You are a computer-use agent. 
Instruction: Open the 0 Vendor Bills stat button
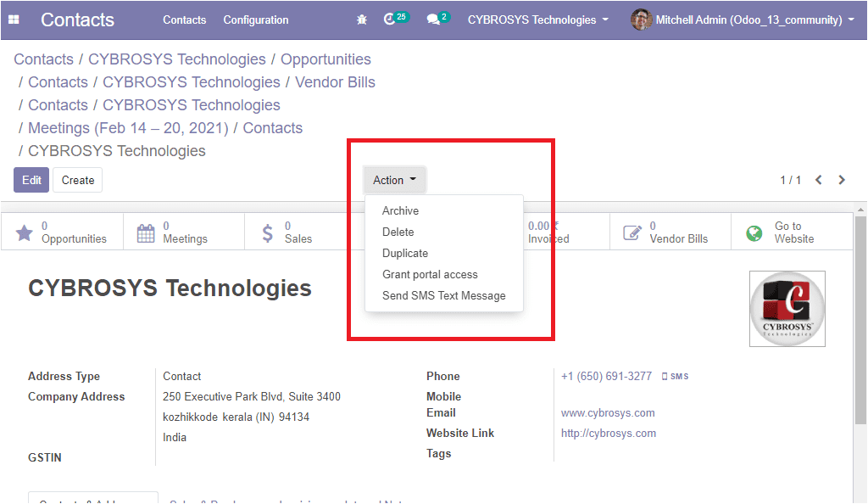tap(670, 232)
